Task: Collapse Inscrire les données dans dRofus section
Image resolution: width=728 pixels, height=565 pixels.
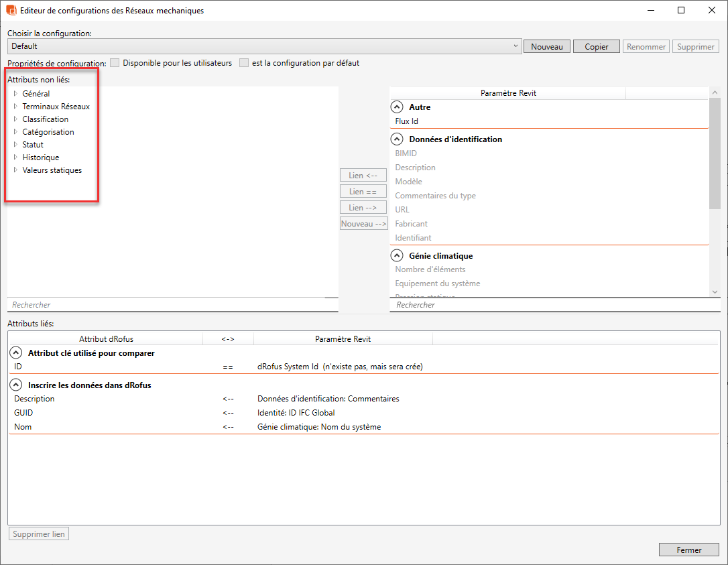Action: (15, 385)
